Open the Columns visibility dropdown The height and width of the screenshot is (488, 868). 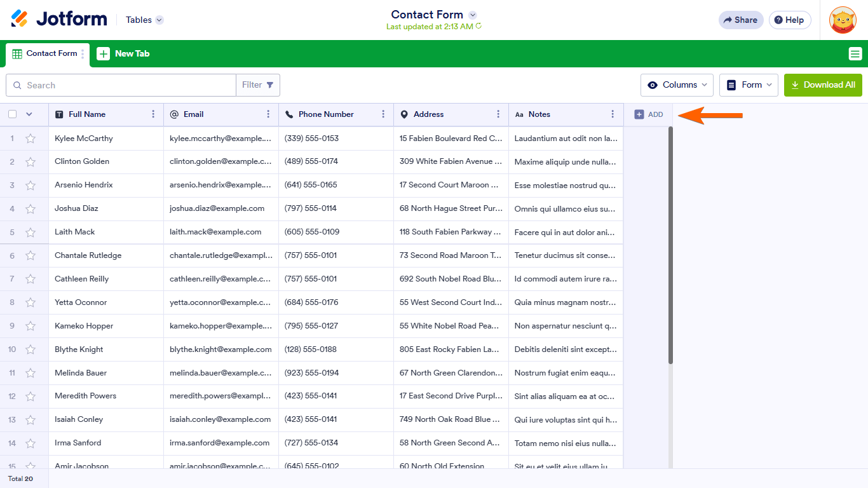coord(677,85)
